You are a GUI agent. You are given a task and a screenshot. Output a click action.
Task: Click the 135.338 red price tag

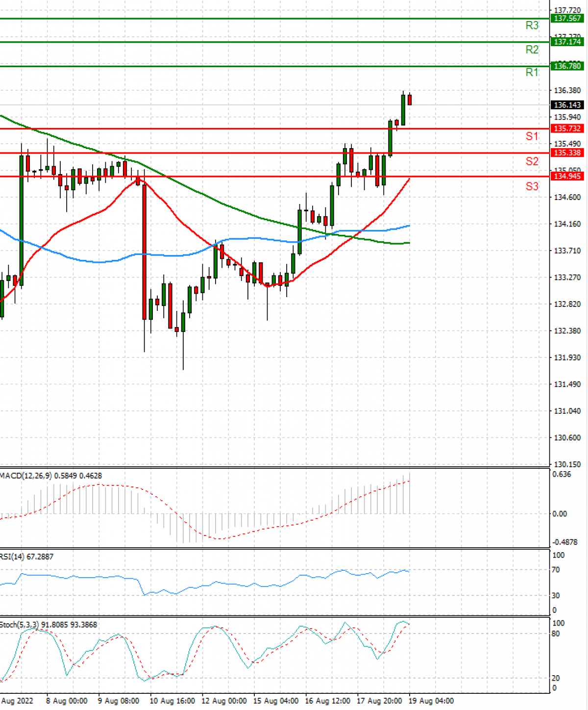567,153
